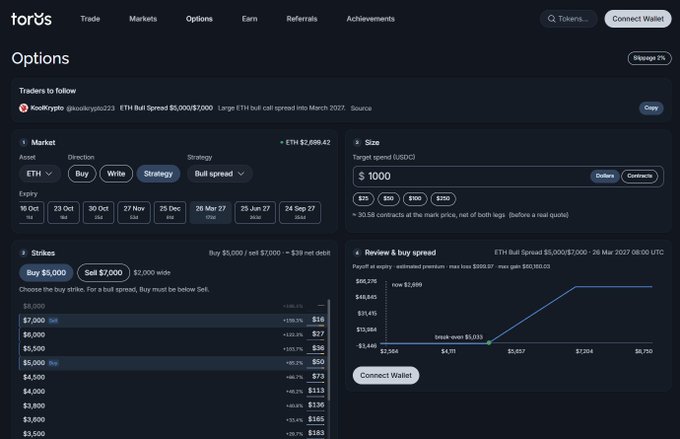Choose the $5,000 strike row
Screen dimensions: 680x439
coord(173,363)
